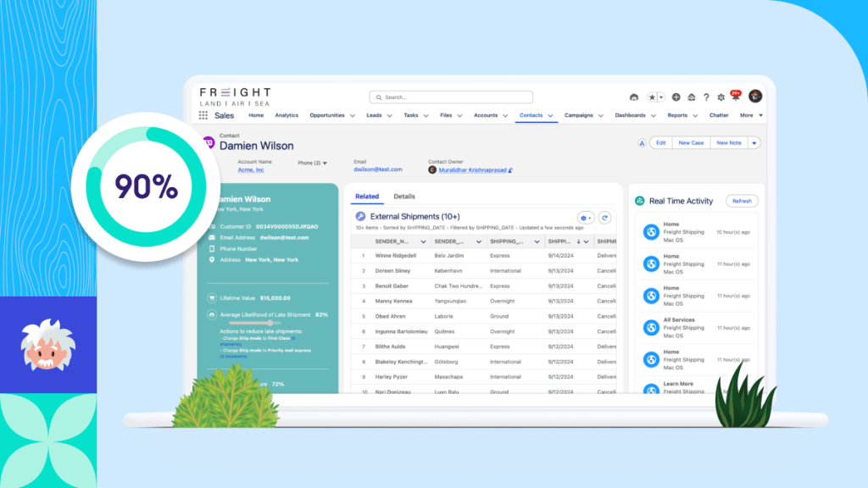This screenshot has height=488, width=868.
Task: Expand the Phone (2) dropdown
Action: pyautogui.click(x=325, y=163)
